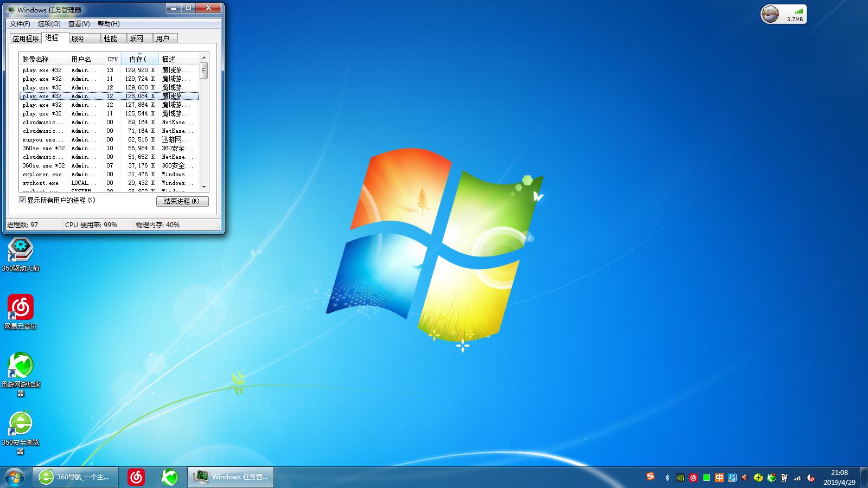Sort by CPU column header
Screen dimensions: 868x488
point(112,59)
